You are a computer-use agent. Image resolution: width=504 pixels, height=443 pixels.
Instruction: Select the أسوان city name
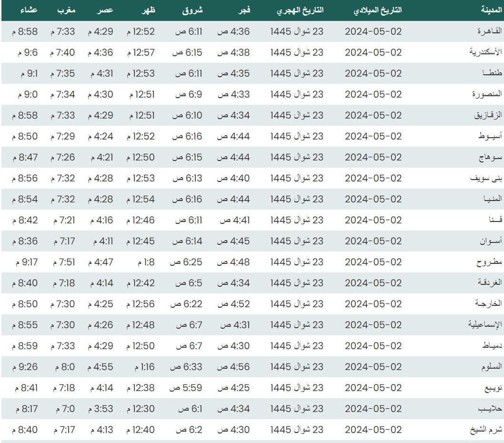point(491,241)
